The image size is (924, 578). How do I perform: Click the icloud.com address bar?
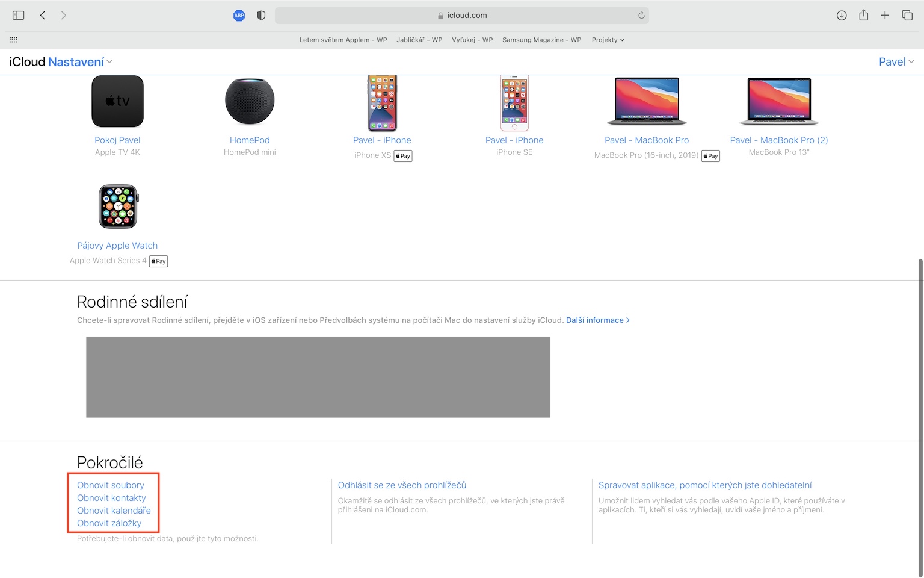tap(461, 16)
